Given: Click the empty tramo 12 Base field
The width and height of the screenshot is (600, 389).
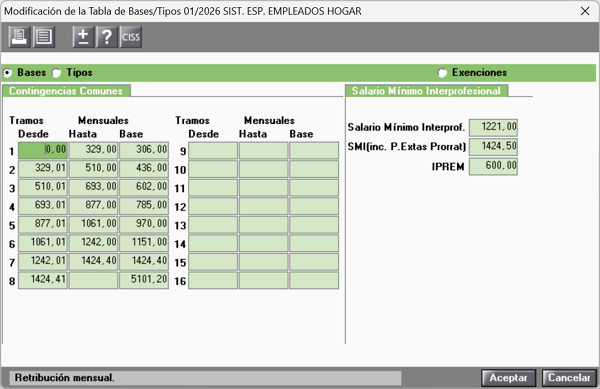Looking at the screenshot, I should [314, 206].
